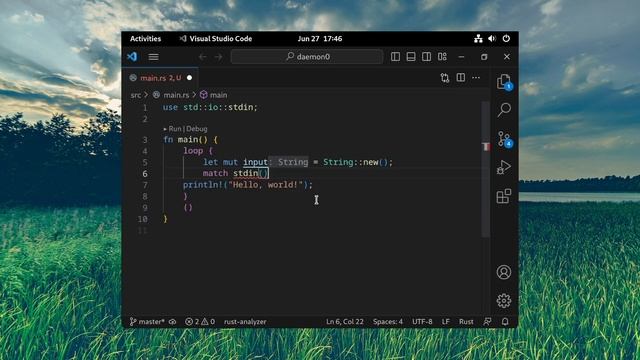
Task: Click the network icon in system tray
Action: pyautogui.click(x=478, y=38)
